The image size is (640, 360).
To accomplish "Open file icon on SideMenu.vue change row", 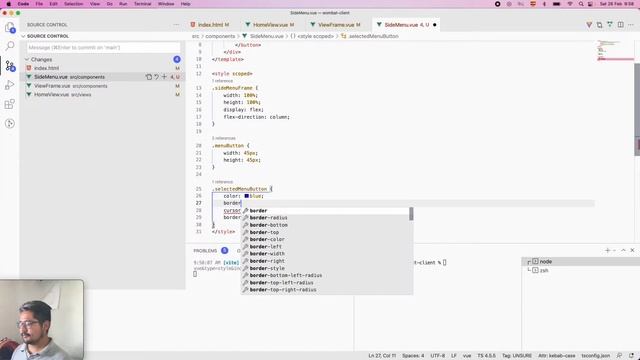I will pyautogui.click(x=149, y=77).
